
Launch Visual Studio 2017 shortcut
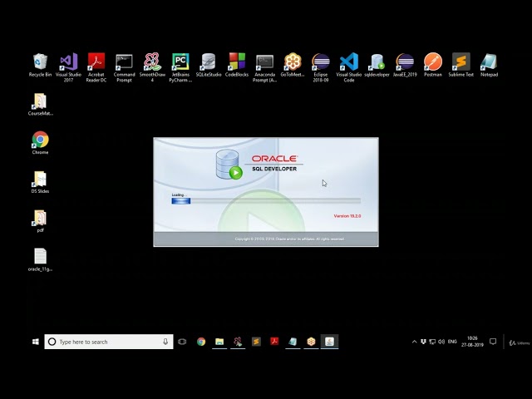click(68, 67)
